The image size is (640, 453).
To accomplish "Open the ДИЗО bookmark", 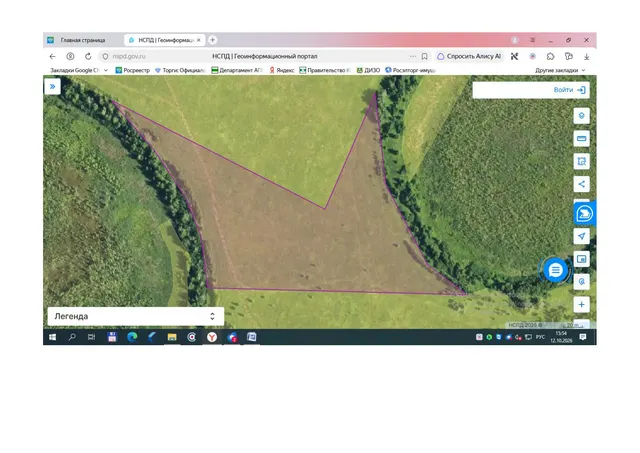I will [x=368, y=70].
